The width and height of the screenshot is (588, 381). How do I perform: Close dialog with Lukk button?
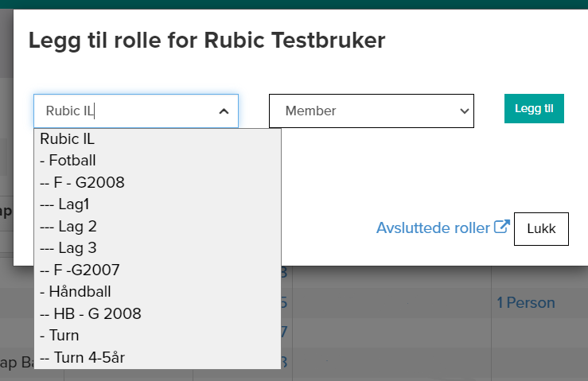(541, 229)
